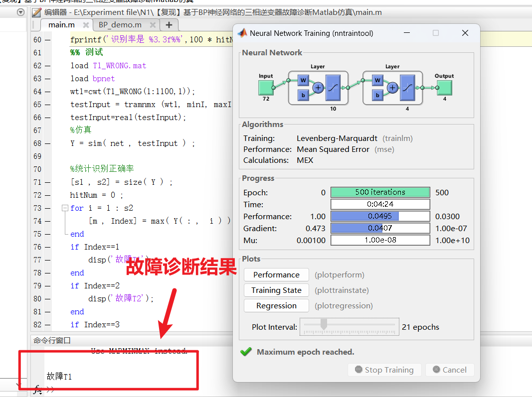This screenshot has width=532, height=397.
Task: Click the MATLAB logo in nntraintool title
Action: point(242,33)
